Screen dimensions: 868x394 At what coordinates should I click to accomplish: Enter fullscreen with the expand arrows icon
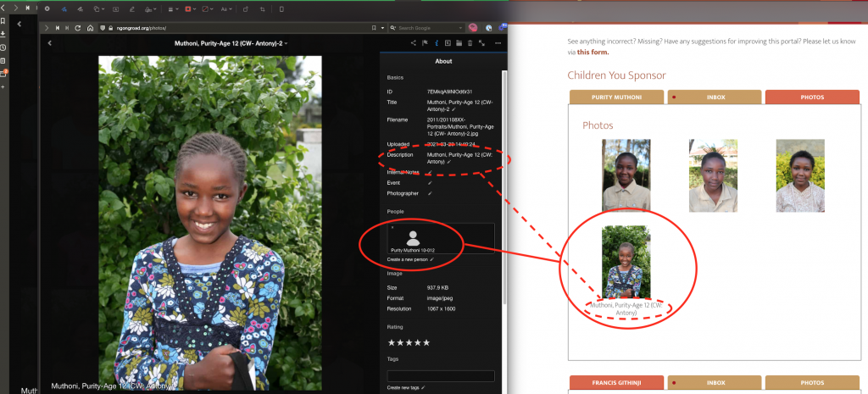(x=481, y=43)
